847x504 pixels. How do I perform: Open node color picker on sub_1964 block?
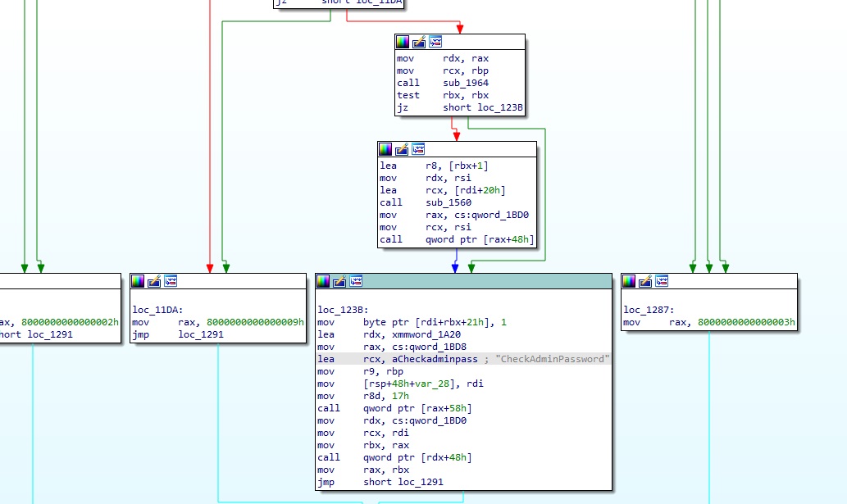(x=403, y=42)
